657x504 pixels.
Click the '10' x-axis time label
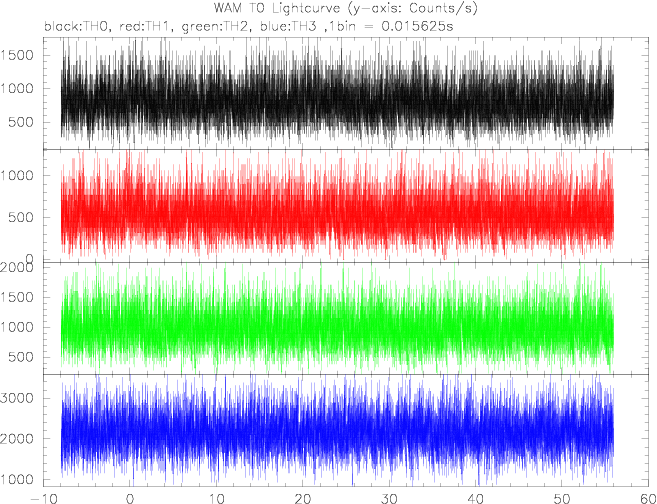coord(216,499)
